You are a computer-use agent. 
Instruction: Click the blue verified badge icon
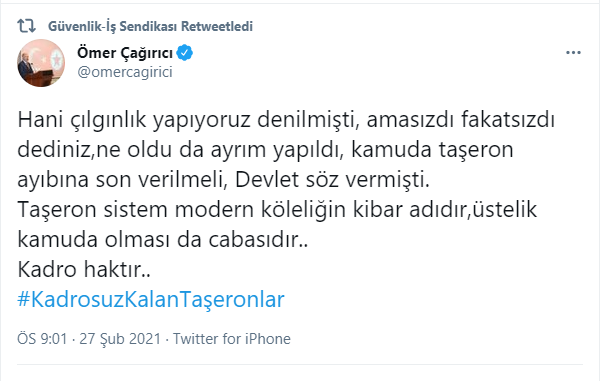185,53
